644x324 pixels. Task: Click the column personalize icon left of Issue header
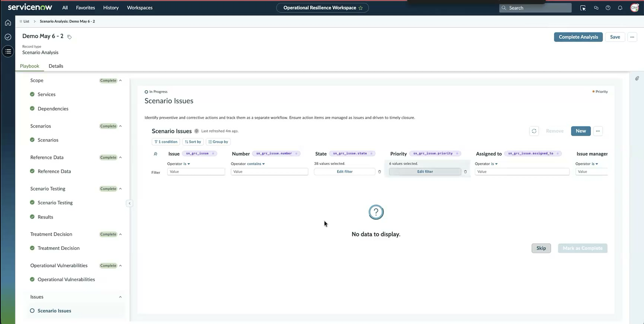[155, 154]
